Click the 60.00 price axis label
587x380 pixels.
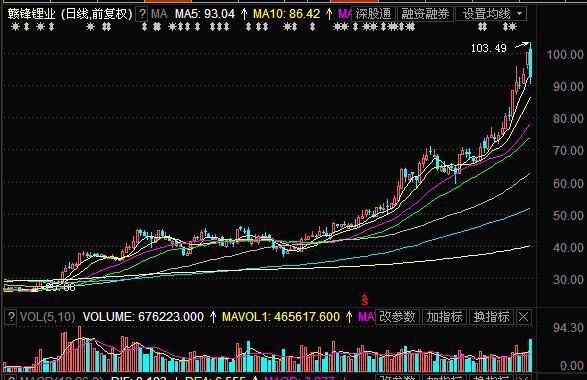[568, 183]
